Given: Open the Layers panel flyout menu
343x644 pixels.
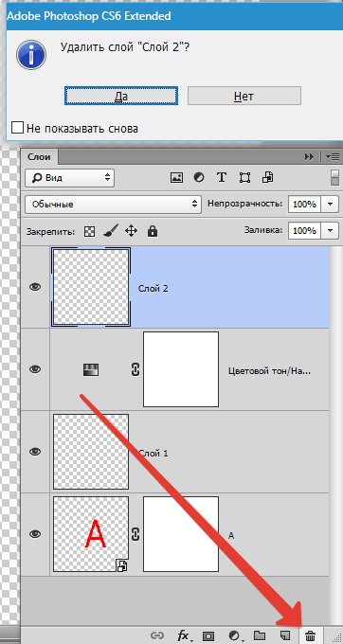Looking at the screenshot, I should pos(332,157).
